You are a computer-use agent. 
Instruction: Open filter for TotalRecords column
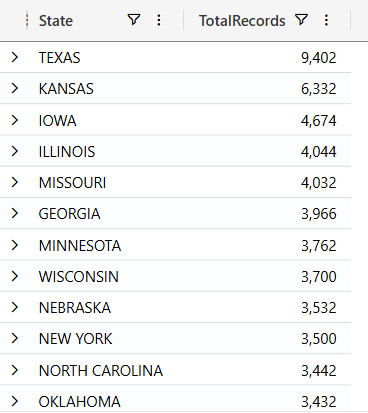point(301,20)
